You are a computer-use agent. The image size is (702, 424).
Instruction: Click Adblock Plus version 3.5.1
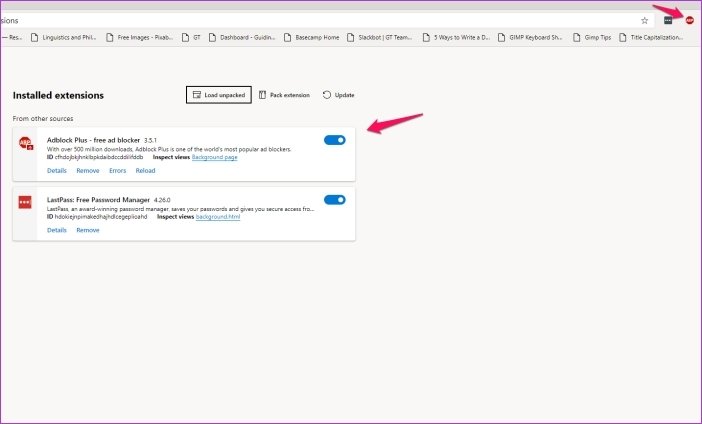[x=150, y=141]
